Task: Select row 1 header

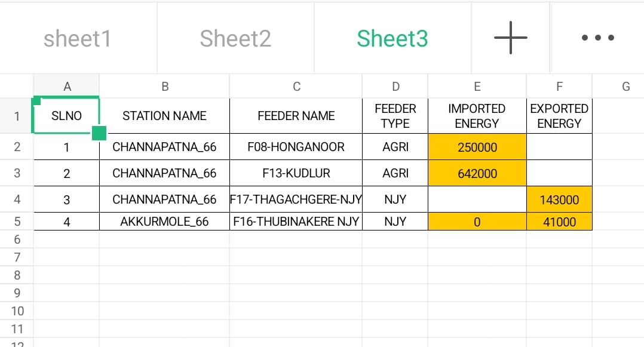Action: [x=17, y=116]
